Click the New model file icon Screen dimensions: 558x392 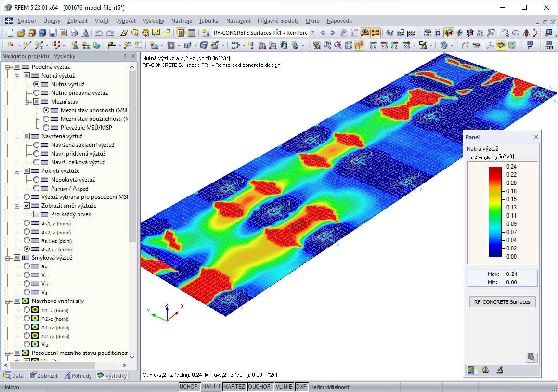click(10, 33)
